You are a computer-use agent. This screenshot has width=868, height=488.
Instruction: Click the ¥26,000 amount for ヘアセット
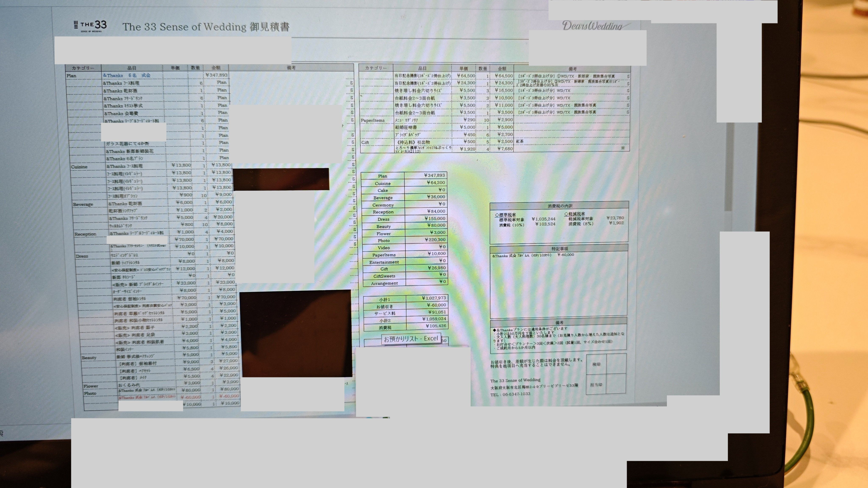(x=229, y=368)
